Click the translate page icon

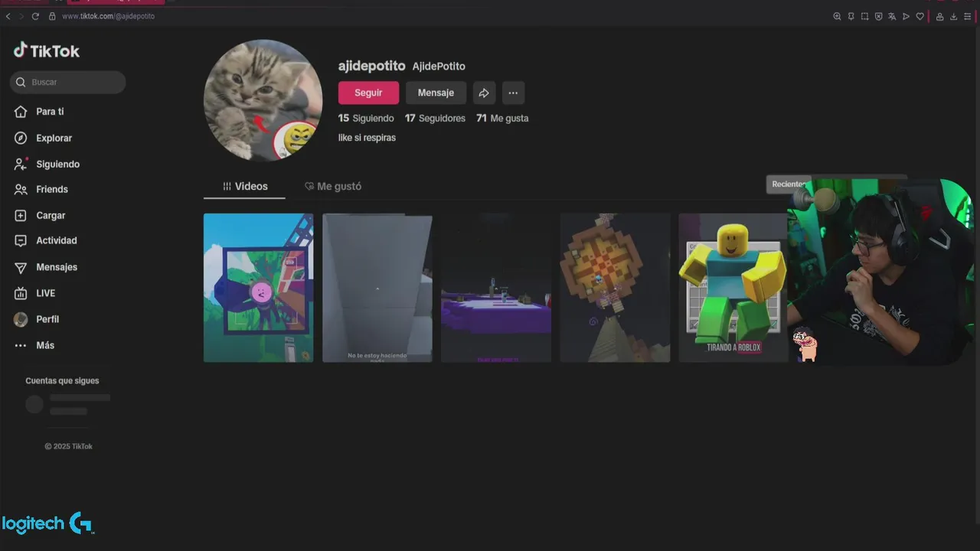(892, 16)
